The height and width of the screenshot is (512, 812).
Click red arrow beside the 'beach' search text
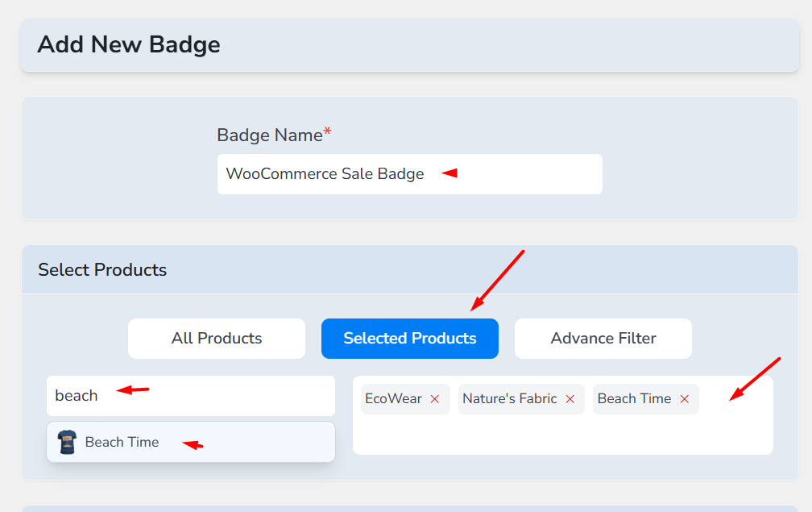[x=134, y=390]
